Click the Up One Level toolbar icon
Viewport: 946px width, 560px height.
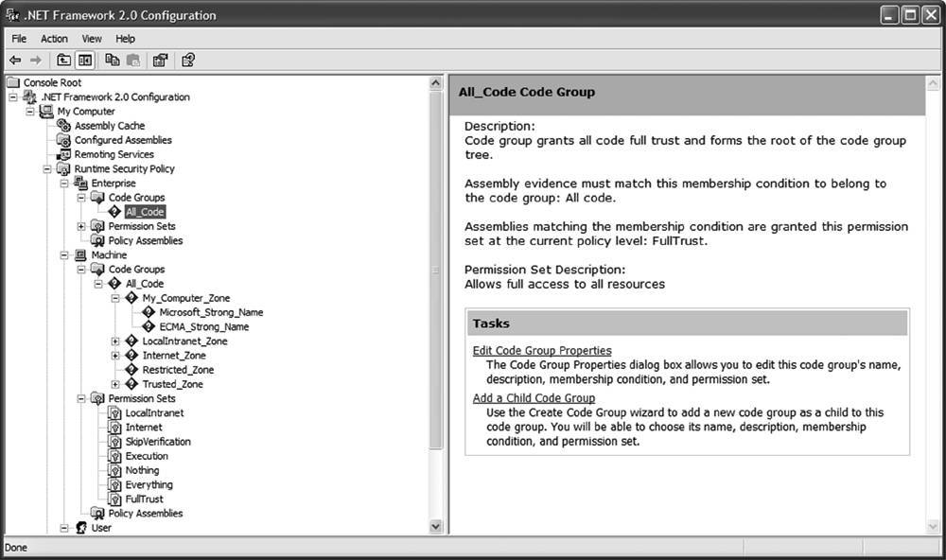click(64, 61)
